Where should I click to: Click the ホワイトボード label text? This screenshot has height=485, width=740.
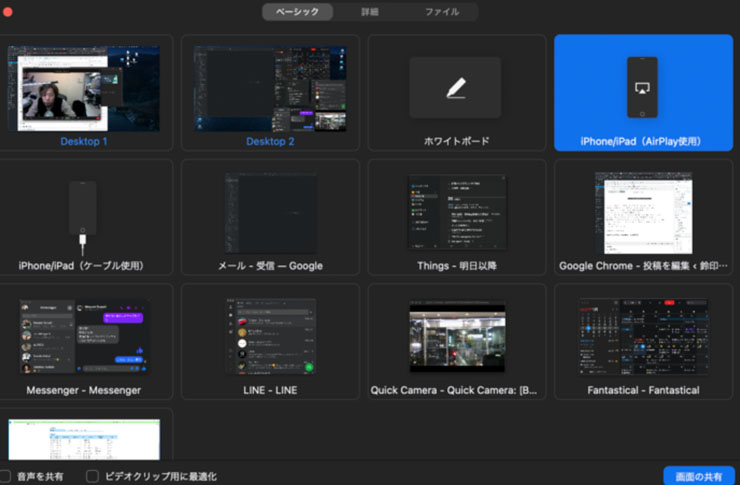point(457,141)
